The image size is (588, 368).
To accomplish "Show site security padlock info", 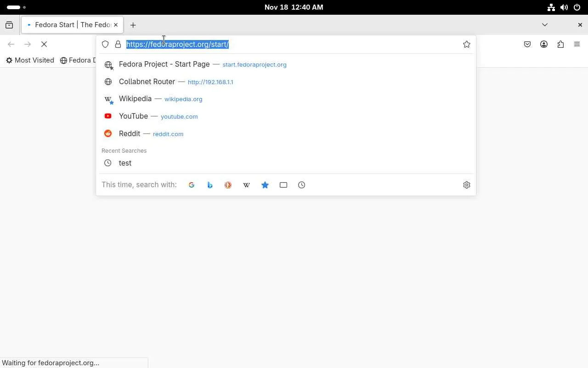I will coord(118,44).
